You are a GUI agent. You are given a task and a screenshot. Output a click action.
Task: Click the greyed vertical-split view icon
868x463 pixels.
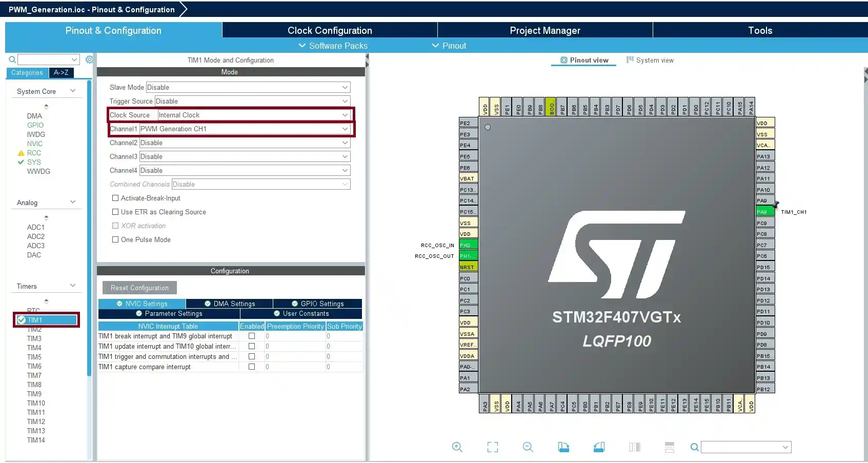(635, 447)
